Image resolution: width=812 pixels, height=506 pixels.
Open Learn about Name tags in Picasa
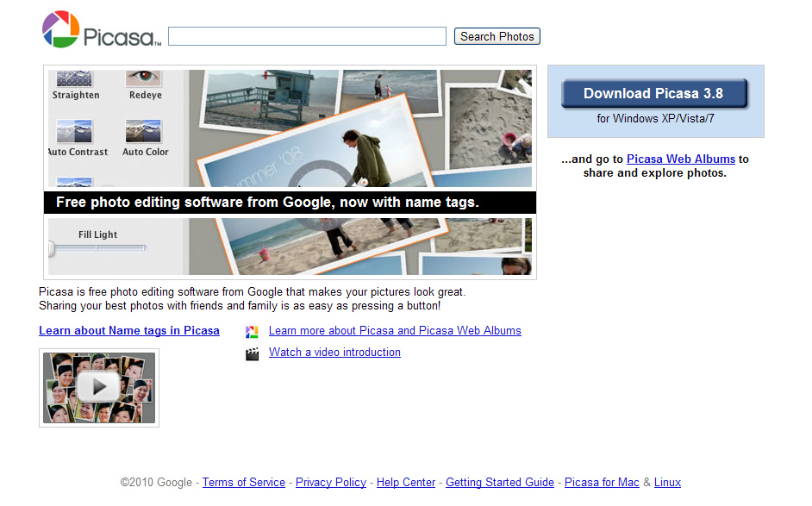pyautogui.click(x=129, y=330)
